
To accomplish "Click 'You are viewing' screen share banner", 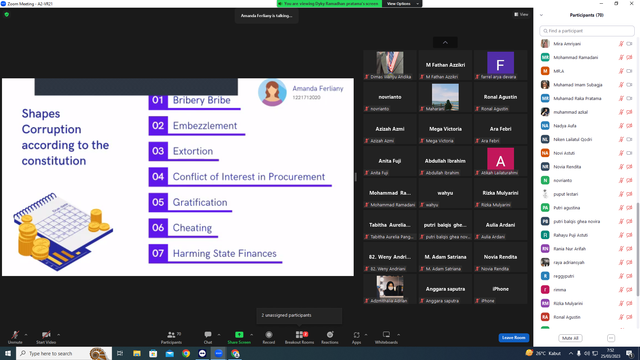I will click(x=329, y=4).
